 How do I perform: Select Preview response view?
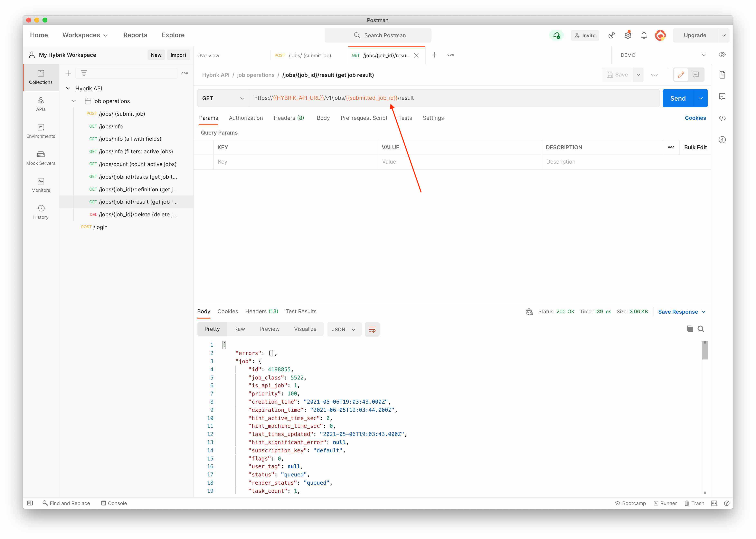[269, 329]
